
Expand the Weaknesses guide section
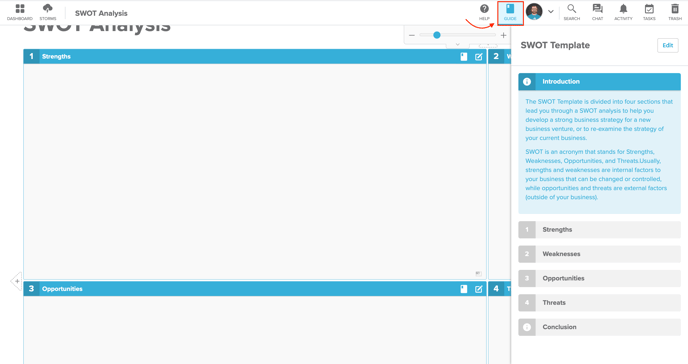[x=599, y=254]
